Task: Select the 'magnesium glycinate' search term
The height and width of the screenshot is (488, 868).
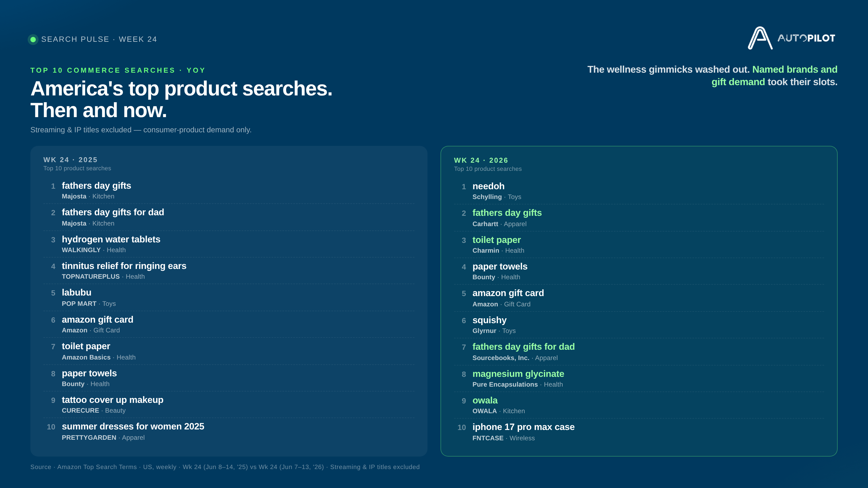Action: tap(518, 374)
